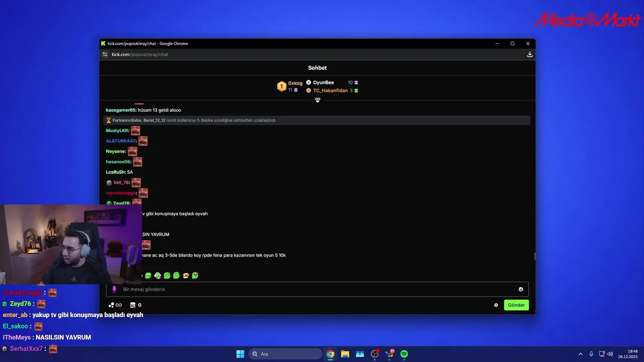
Task: Click username kaosgamer65 in chat
Action: click(x=121, y=110)
